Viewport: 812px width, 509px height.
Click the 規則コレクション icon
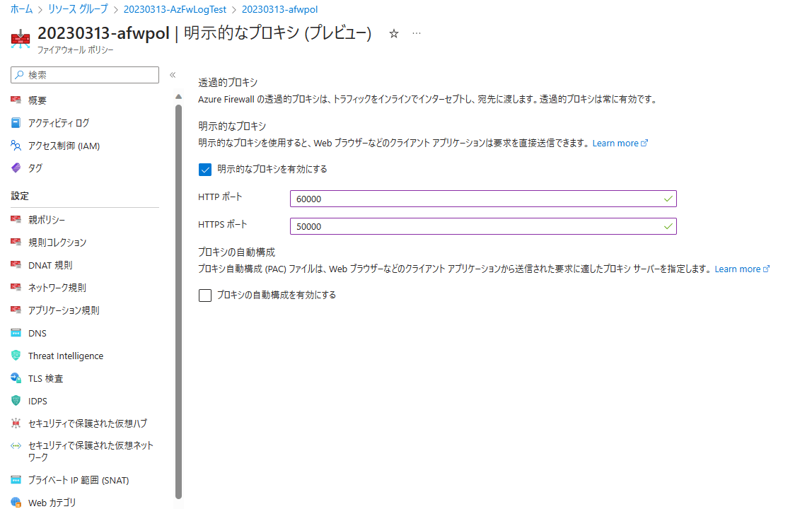pos(16,242)
